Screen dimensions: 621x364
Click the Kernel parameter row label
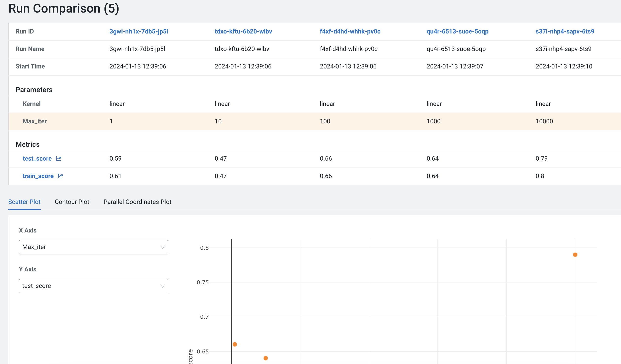point(32,104)
